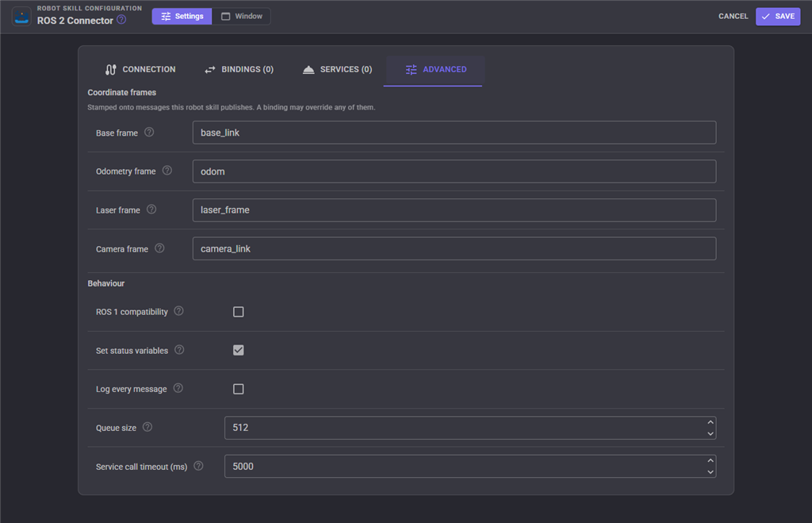
Task: Show help for Queue size
Action: (147, 427)
